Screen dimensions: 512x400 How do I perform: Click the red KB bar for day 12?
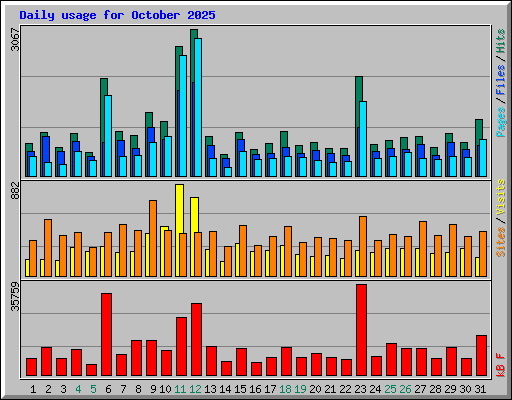(196, 339)
